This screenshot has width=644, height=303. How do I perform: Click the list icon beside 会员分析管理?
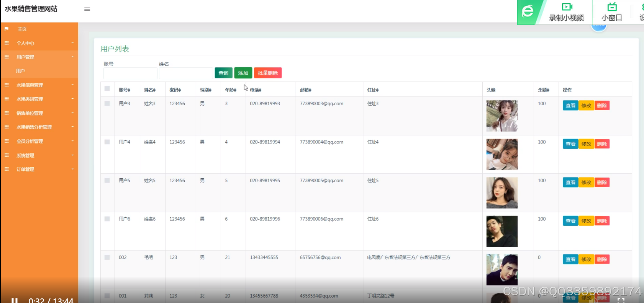tap(7, 141)
